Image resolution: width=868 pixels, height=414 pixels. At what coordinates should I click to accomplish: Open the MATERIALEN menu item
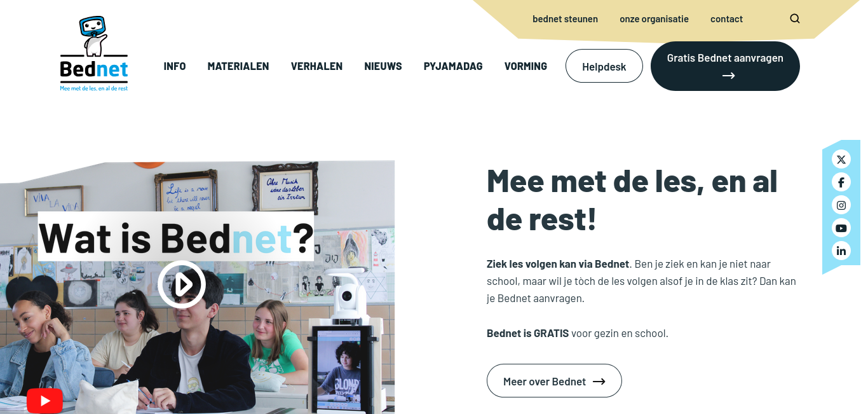pos(238,66)
